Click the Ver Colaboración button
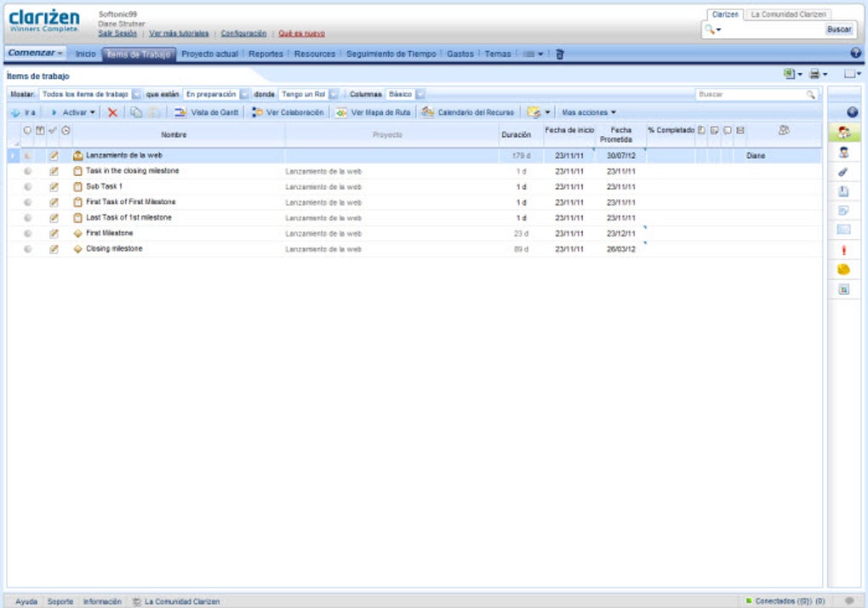Image resolution: width=868 pixels, height=608 pixels. click(x=288, y=112)
